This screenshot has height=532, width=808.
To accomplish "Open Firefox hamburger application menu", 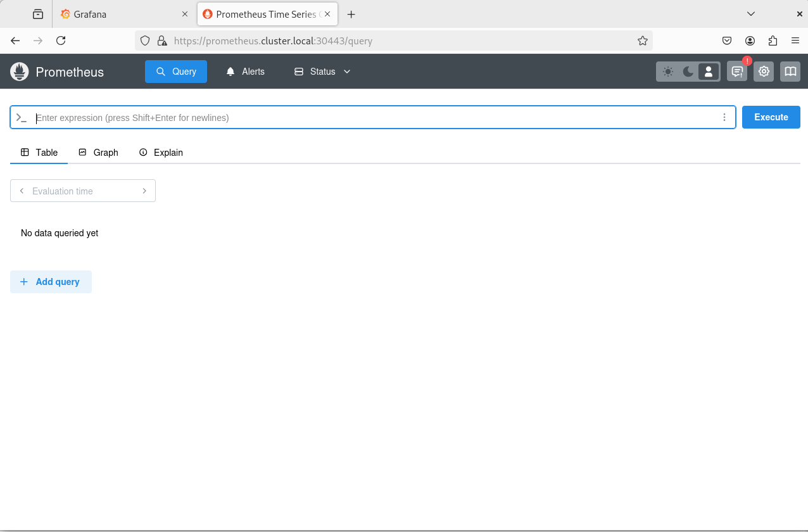I will point(795,41).
